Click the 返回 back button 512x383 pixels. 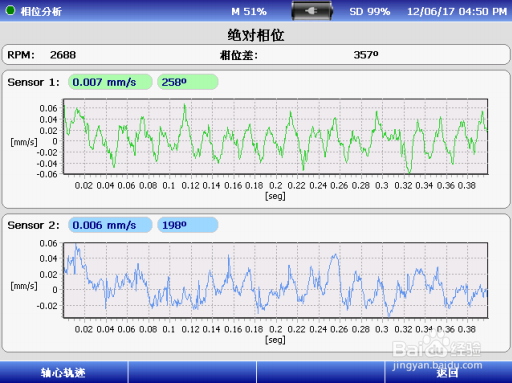(449, 372)
